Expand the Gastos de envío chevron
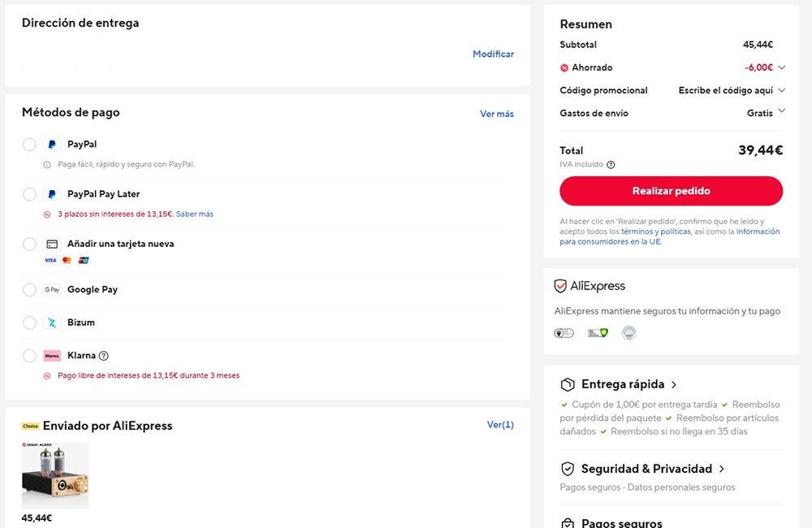812x528 pixels. (x=781, y=110)
